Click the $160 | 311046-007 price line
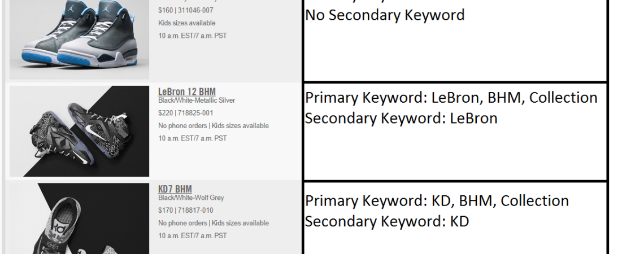 point(185,11)
